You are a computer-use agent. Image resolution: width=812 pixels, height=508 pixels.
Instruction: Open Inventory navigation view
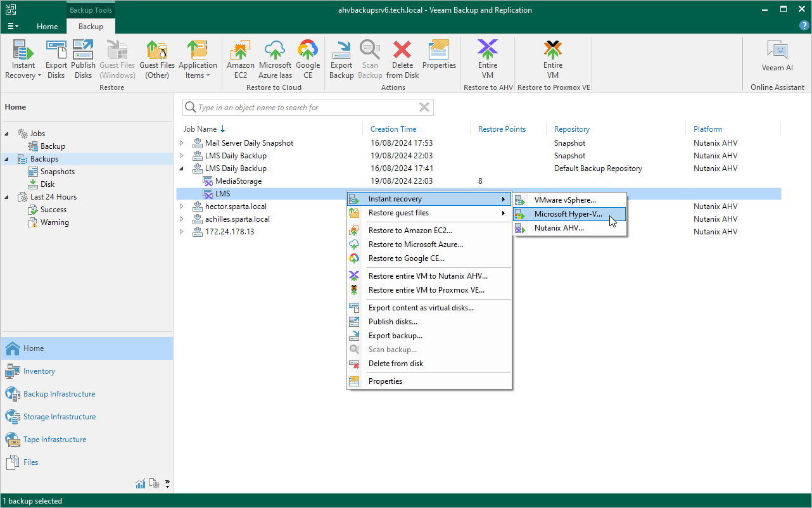87,371
